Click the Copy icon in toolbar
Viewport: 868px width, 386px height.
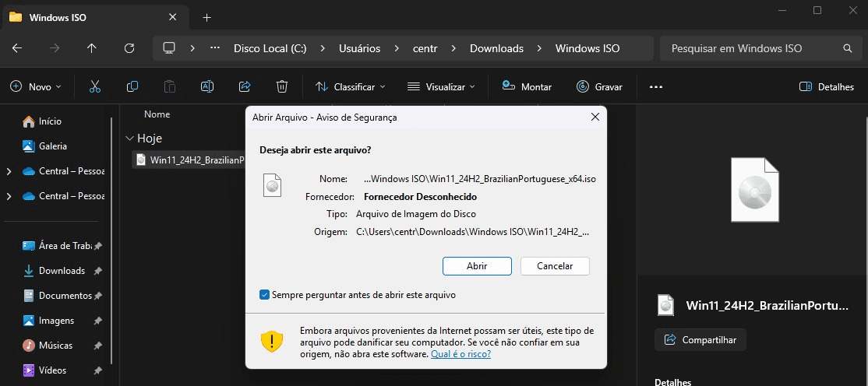[x=132, y=87]
